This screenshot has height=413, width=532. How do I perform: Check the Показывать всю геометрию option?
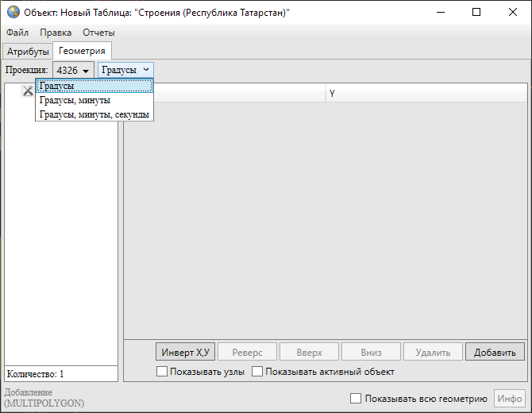pyautogui.click(x=356, y=399)
